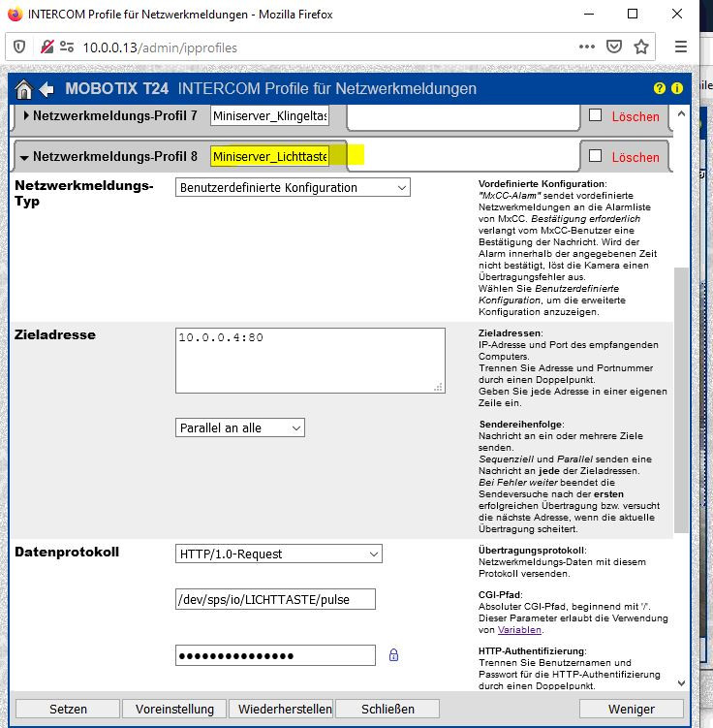Open the Variablen help link
The width and height of the screenshot is (713, 728).
(x=519, y=629)
